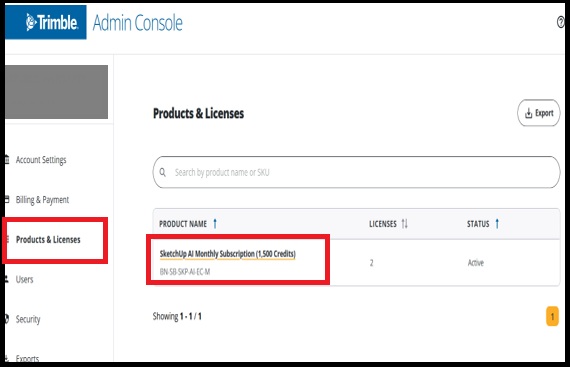
Task: Click the Security shield icon
Action: point(7,319)
